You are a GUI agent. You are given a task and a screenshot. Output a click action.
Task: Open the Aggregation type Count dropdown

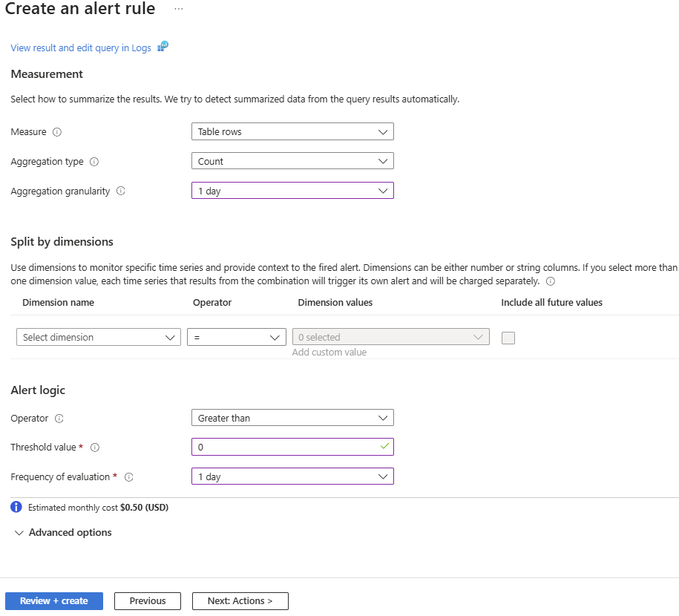tap(292, 161)
